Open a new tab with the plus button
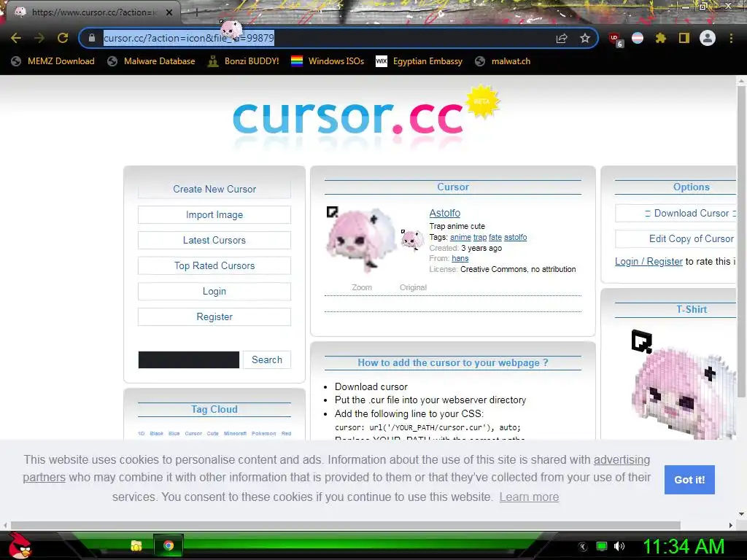Image resolution: width=747 pixels, height=560 pixels. 196,12
